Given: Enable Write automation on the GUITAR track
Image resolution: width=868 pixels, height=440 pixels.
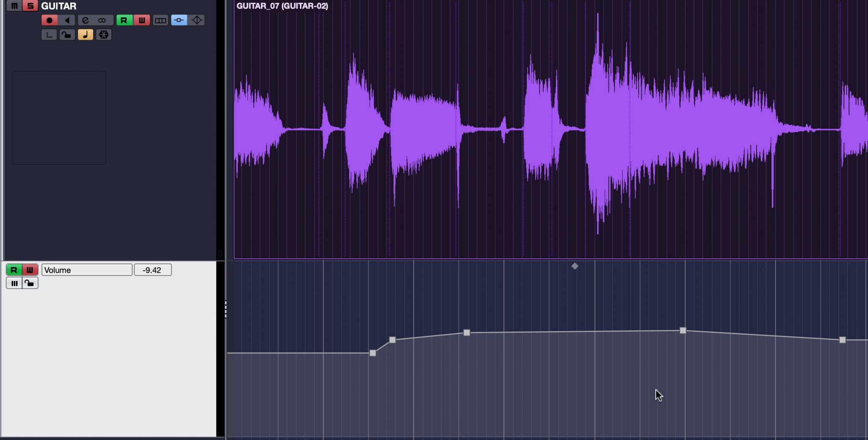Looking at the screenshot, I should coord(142,19).
